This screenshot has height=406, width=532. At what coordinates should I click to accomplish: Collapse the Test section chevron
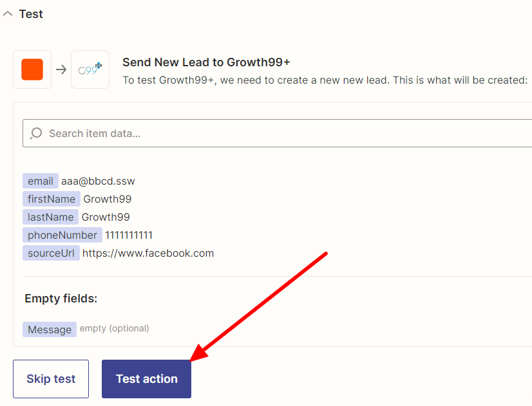point(8,14)
